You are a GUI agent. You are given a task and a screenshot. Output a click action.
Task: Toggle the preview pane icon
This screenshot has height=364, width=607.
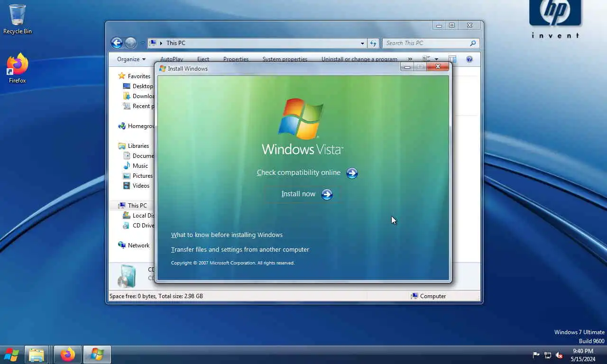pos(452,59)
